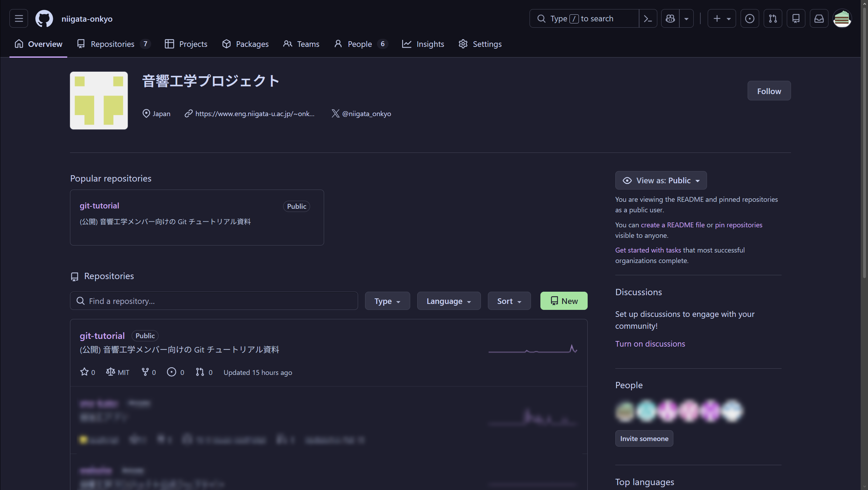Click the Discussions sidebar heading

point(638,292)
